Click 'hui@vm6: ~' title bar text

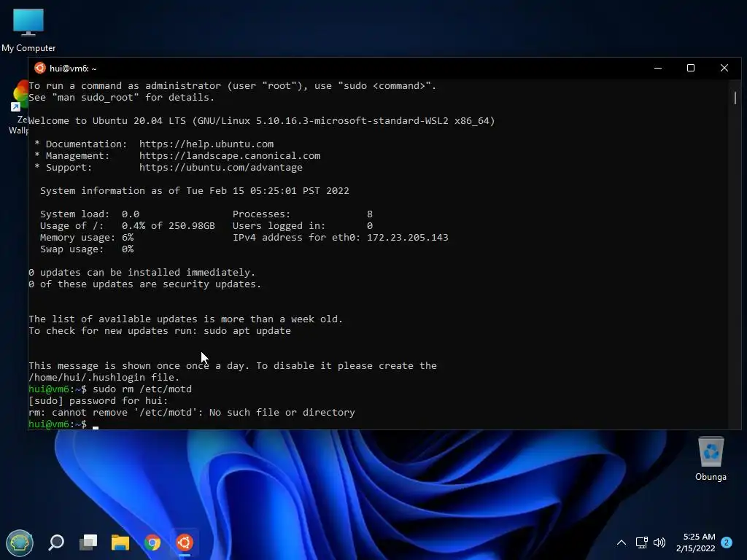tap(73, 69)
